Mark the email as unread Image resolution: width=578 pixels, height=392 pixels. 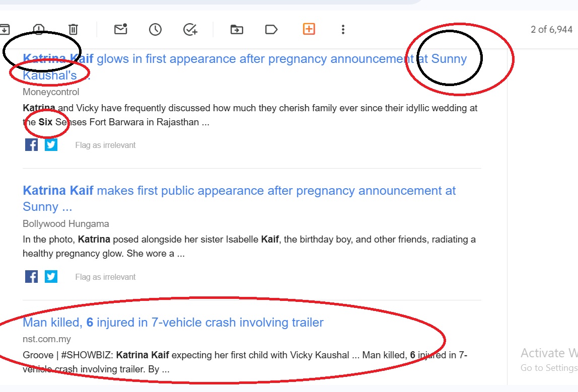click(x=120, y=29)
